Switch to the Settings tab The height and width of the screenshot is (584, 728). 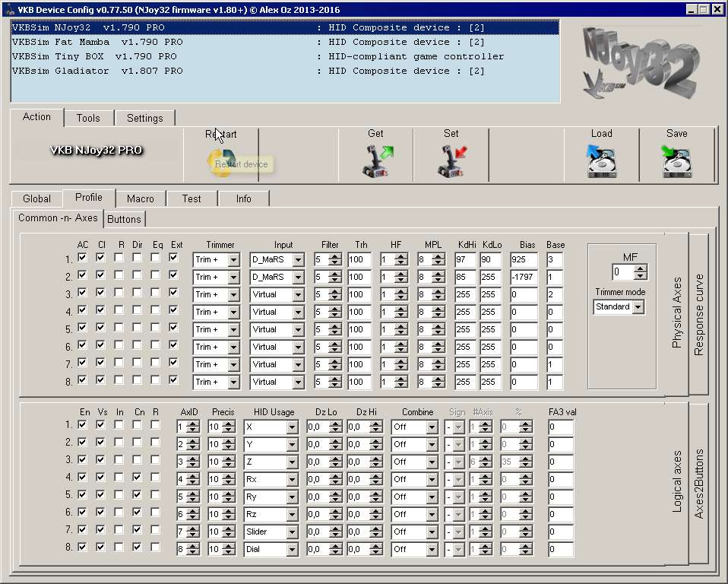pyautogui.click(x=145, y=118)
